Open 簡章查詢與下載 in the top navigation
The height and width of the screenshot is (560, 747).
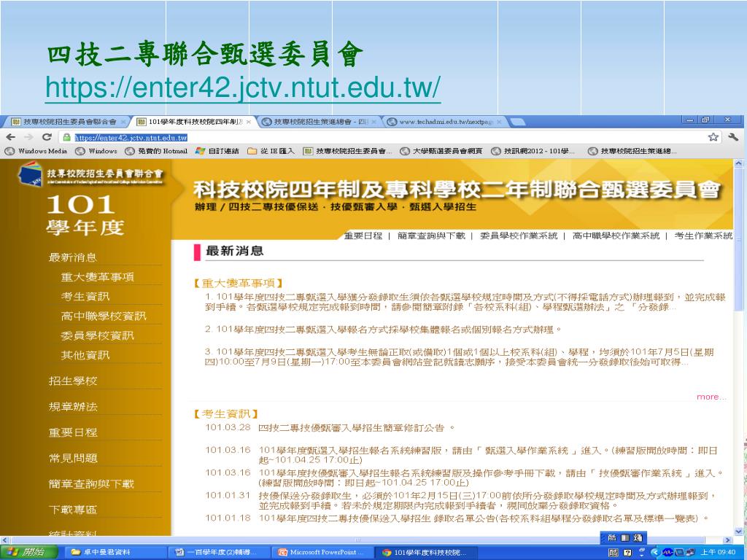point(431,236)
